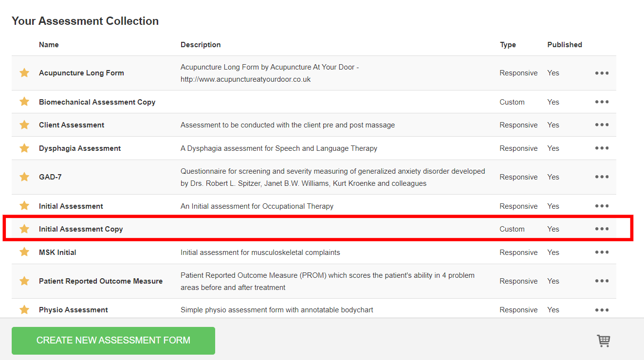Open the three-dot menu for Acupuncture Long Form

602,73
